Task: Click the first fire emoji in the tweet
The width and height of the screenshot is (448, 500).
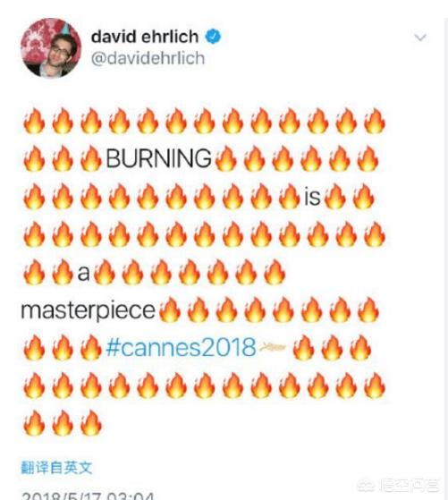Action: pos(34,121)
